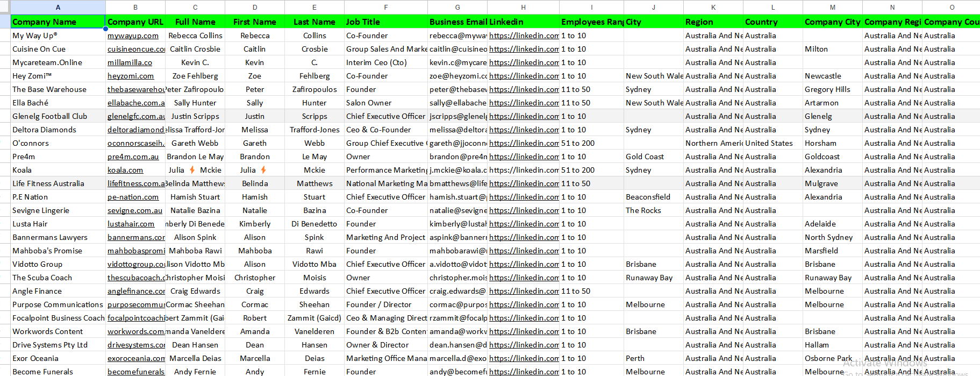Viewport: 980px width, 376px height.
Task: Select the 'Vanelderen' last name cell
Action: point(314,331)
